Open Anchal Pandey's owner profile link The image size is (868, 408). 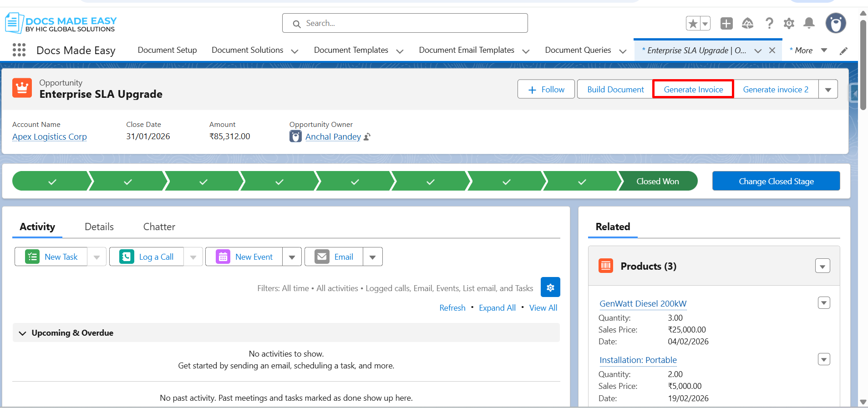tap(333, 136)
